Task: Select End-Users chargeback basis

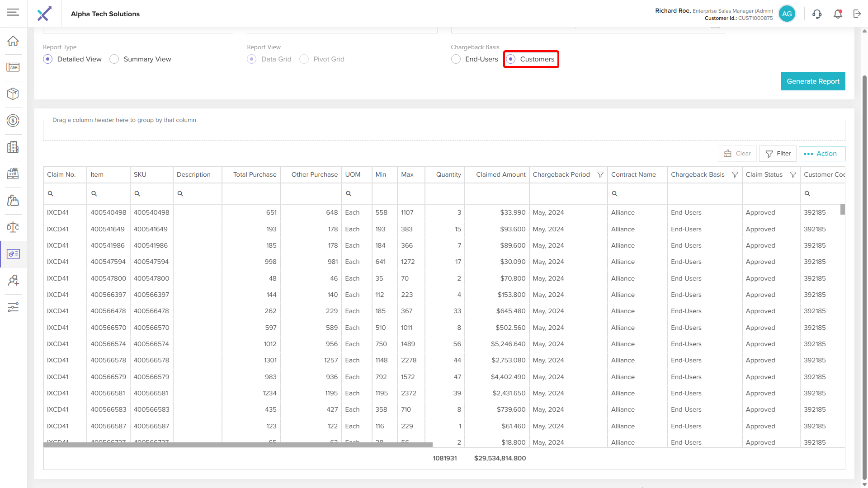Action: [x=456, y=59]
